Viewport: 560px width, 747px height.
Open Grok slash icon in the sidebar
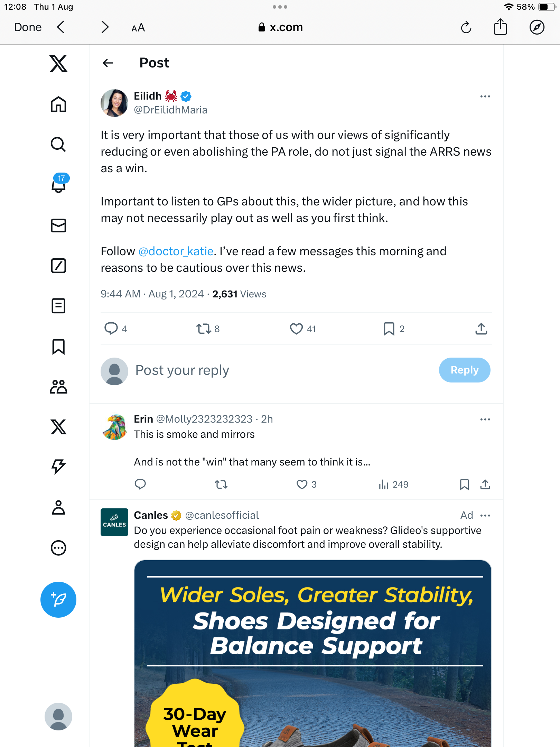(x=58, y=266)
